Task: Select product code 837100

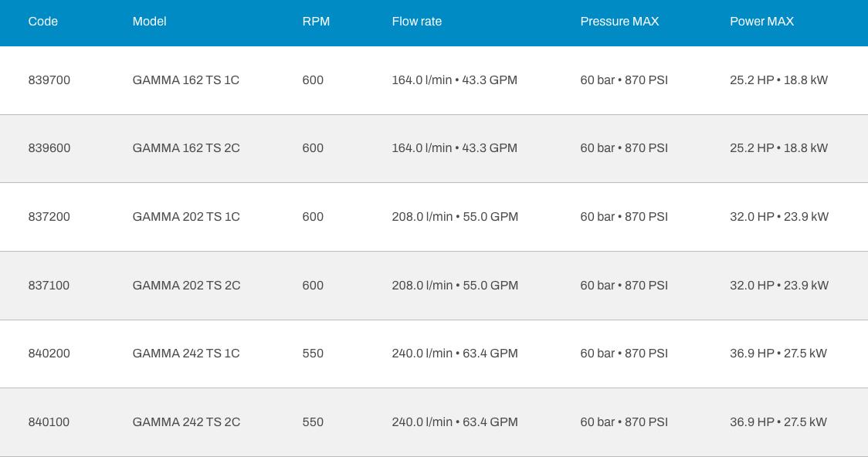Action: pyautogui.click(x=49, y=286)
